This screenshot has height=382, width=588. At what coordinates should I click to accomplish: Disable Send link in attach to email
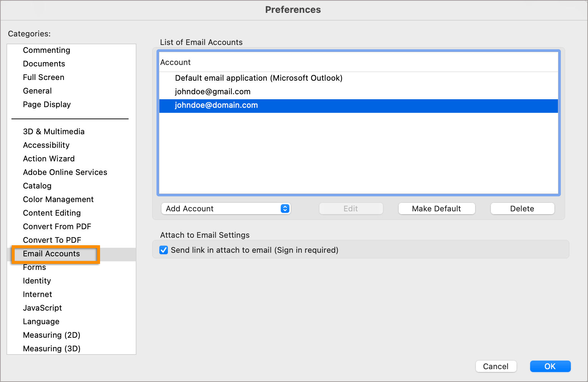pos(164,250)
